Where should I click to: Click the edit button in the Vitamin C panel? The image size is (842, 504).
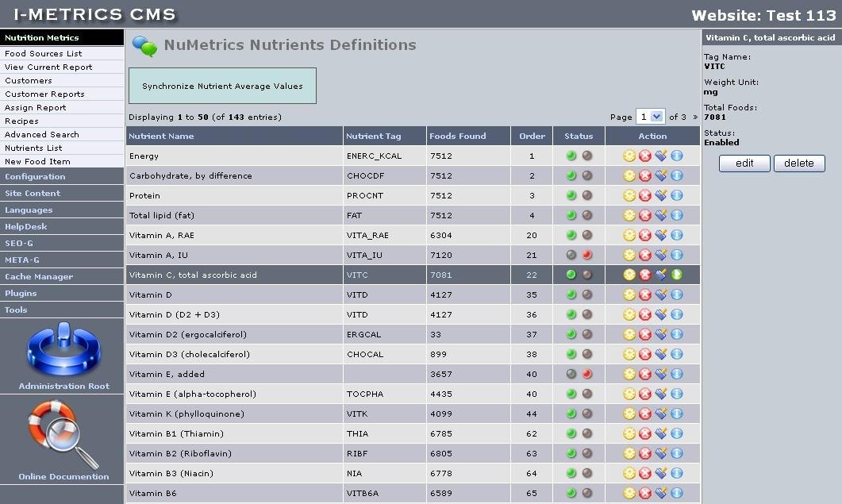(x=744, y=163)
